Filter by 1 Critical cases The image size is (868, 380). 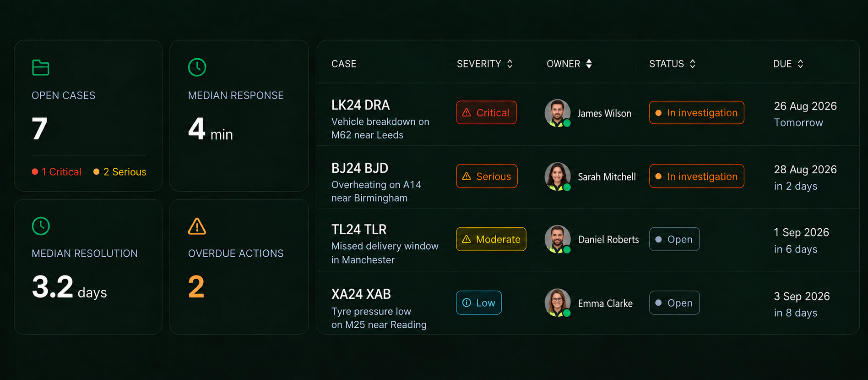(x=57, y=172)
